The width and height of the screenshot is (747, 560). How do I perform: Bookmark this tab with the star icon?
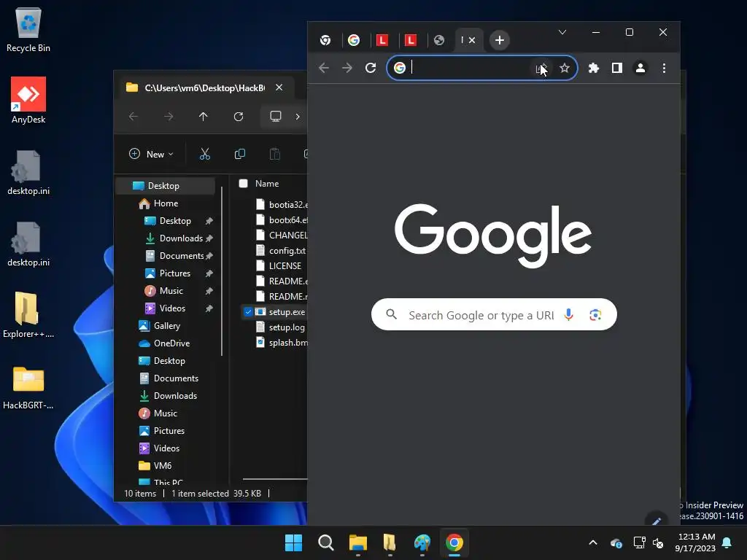point(565,68)
